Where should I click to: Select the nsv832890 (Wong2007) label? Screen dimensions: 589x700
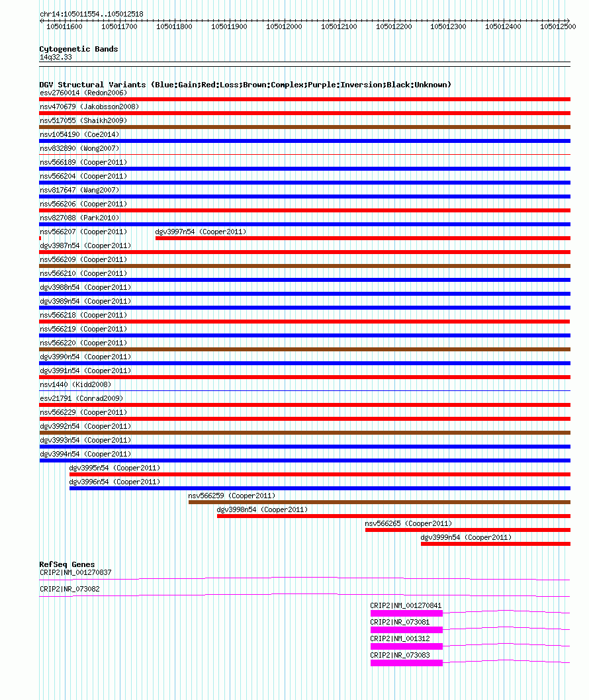click(x=79, y=148)
